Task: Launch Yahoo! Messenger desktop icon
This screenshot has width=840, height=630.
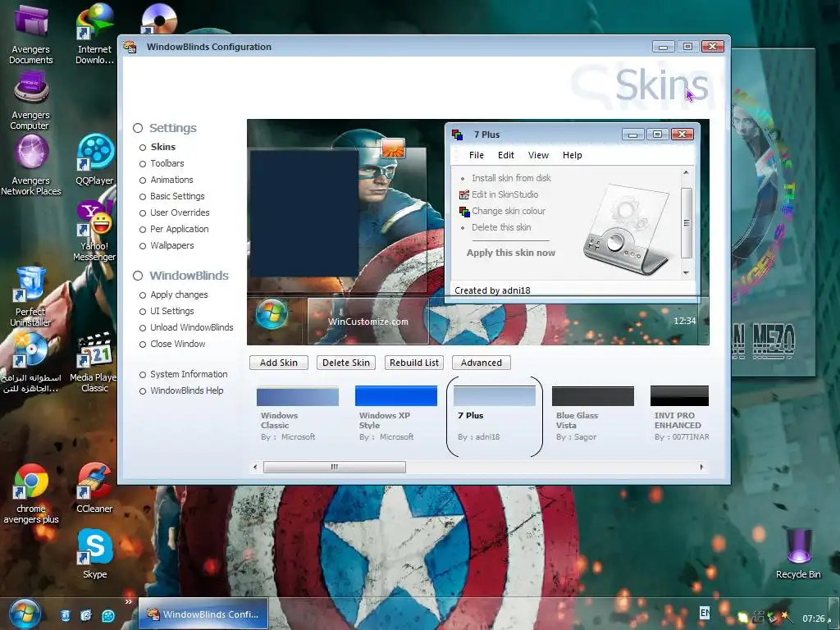Action: click(x=94, y=231)
